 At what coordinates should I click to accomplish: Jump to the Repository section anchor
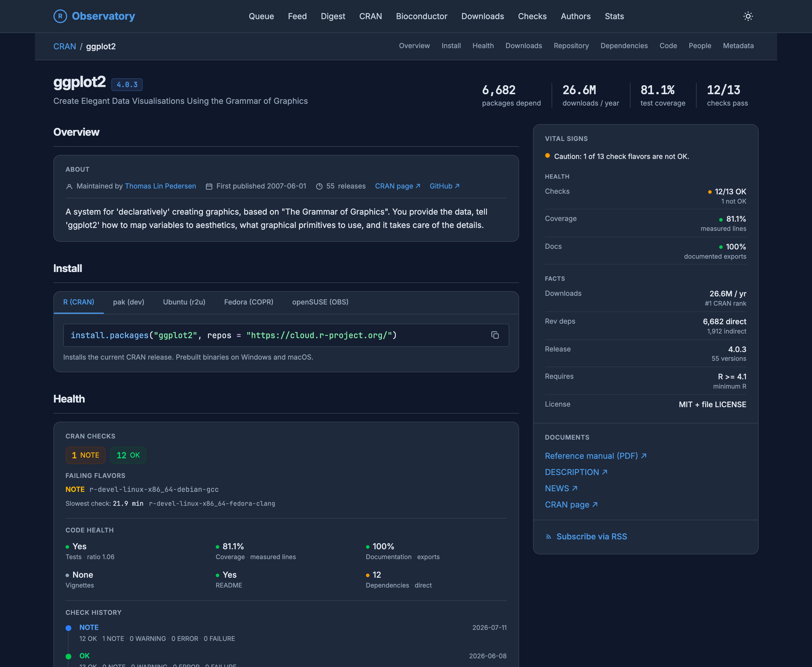click(571, 46)
